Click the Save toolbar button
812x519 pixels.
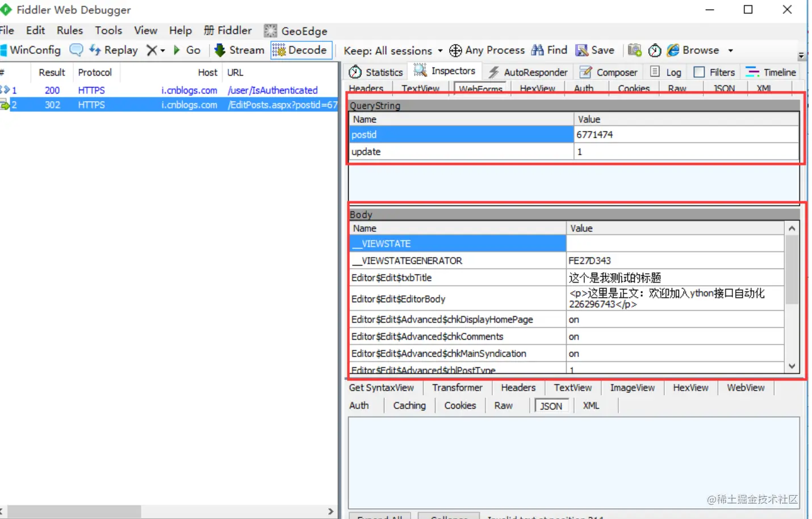point(595,50)
